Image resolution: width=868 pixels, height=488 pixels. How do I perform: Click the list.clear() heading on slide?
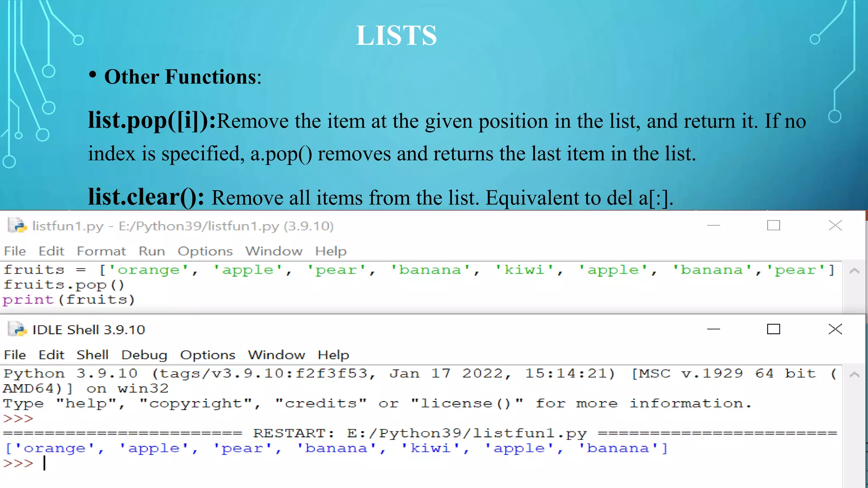click(146, 197)
